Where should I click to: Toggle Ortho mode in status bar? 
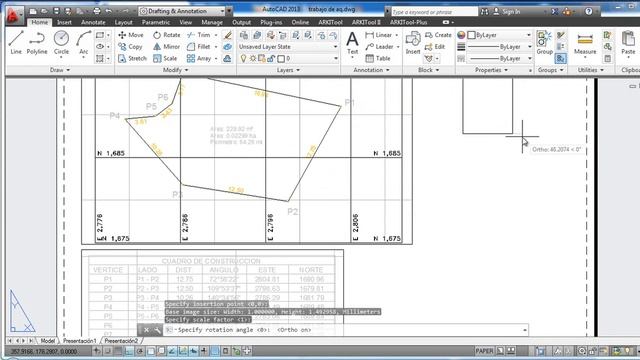129,351
